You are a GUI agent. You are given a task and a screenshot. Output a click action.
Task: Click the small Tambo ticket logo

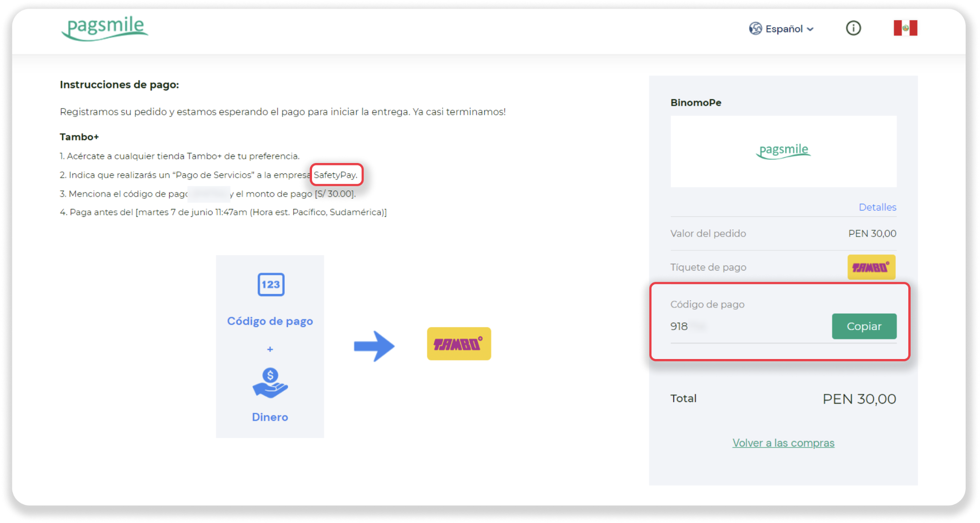pos(871,267)
